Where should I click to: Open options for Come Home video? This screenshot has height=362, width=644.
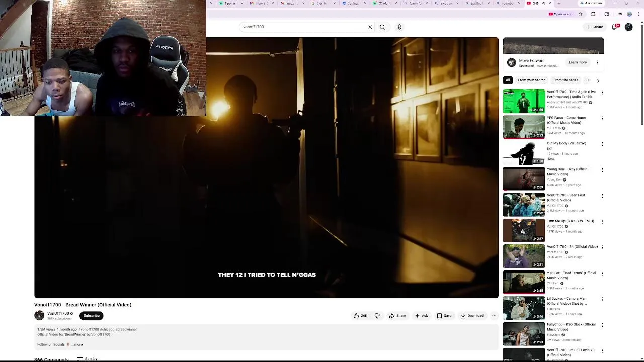602,118
